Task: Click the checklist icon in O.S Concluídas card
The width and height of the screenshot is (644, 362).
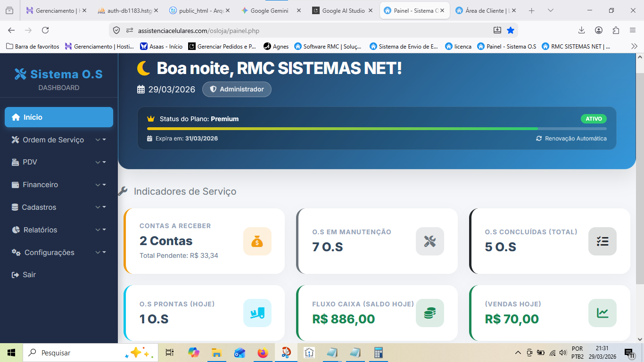Action: pyautogui.click(x=602, y=241)
